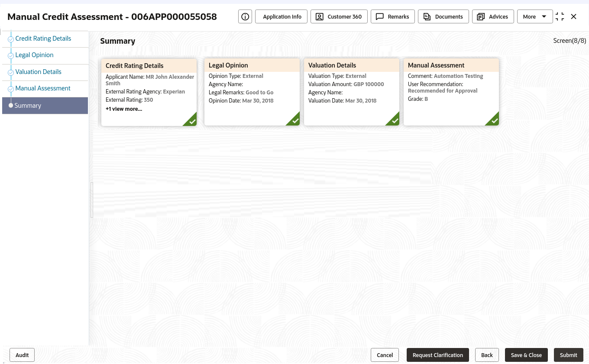Screen dimensions: 589x364
Task: Click green checkmark on Manual Assessment card
Action: pos(494,120)
